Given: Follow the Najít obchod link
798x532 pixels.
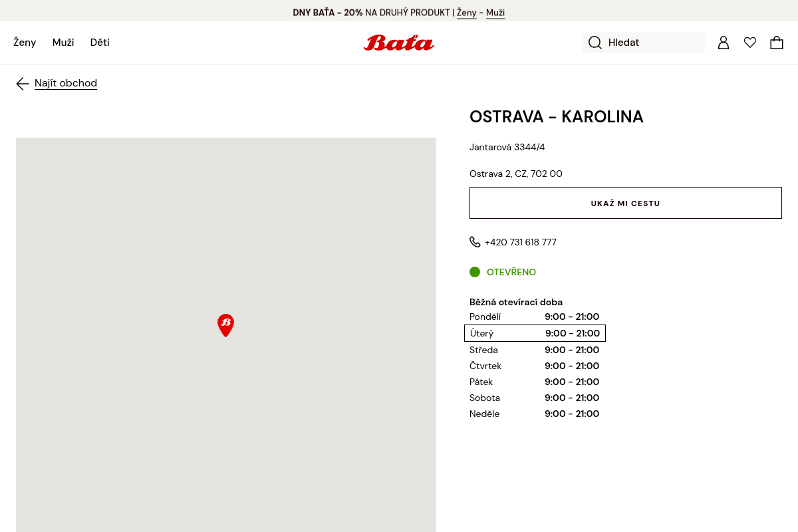Looking at the screenshot, I should click(x=66, y=83).
